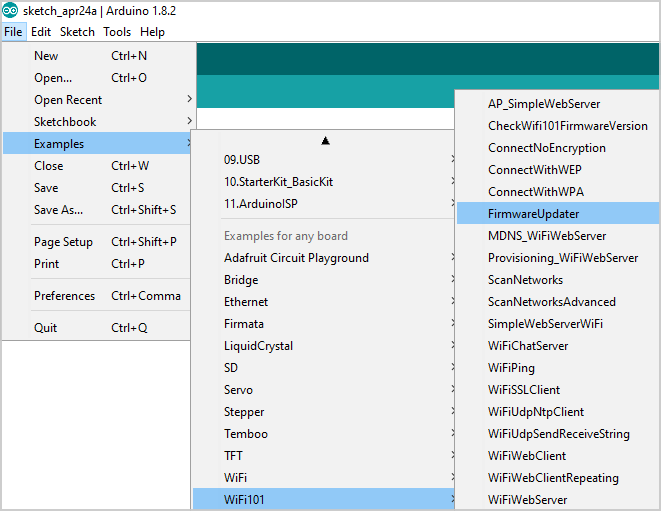Expand the LiquidCrystal library examples

tap(324, 346)
